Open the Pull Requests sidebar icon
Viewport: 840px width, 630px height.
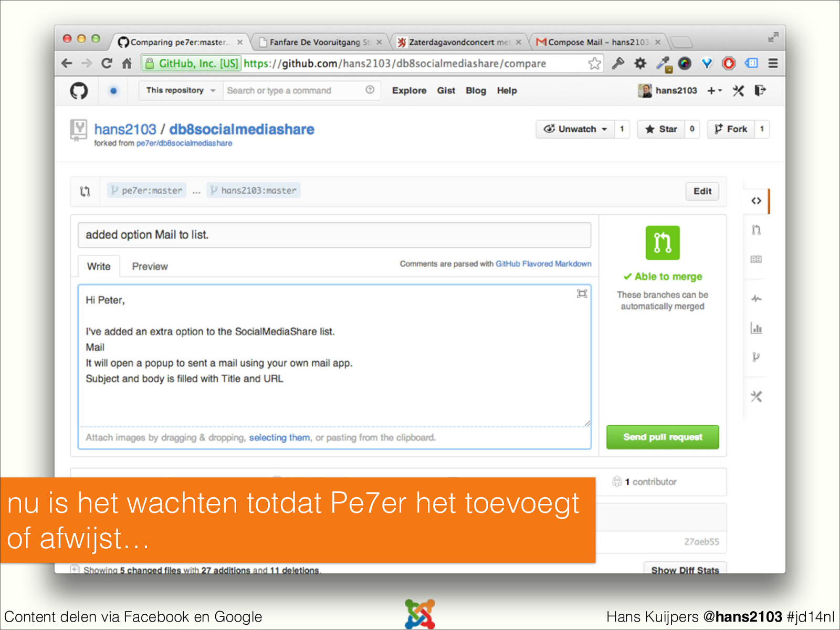click(756, 230)
